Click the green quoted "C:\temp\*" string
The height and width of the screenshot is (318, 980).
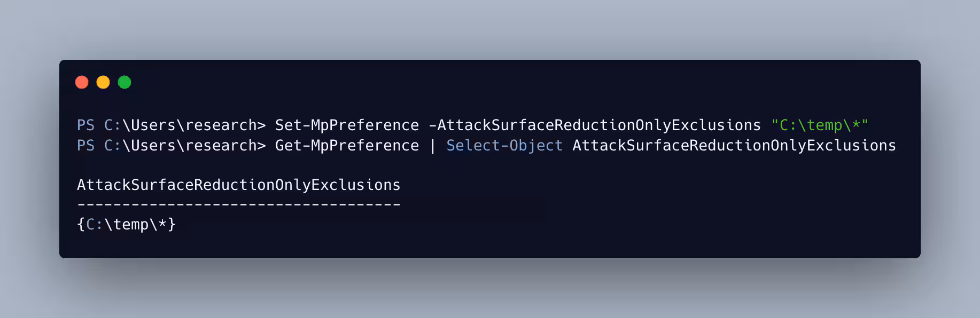820,125
